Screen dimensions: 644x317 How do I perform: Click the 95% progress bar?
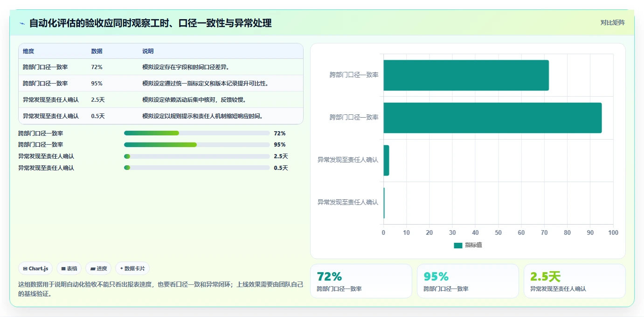point(197,145)
